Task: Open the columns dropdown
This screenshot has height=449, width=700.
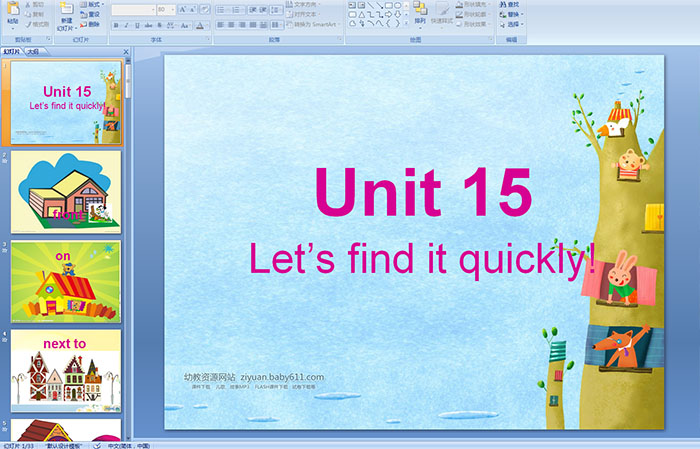Action: click(276, 25)
